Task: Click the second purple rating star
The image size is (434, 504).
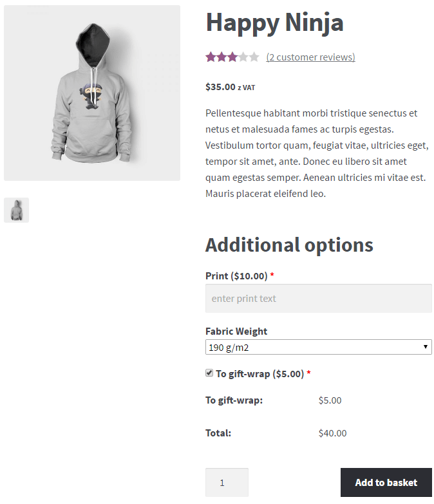Action: click(x=222, y=57)
